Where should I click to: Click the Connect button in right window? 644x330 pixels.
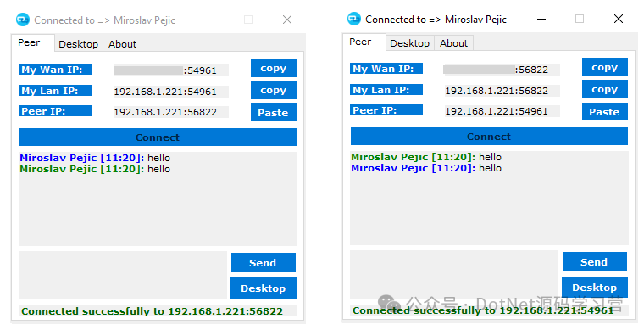pyautogui.click(x=489, y=136)
